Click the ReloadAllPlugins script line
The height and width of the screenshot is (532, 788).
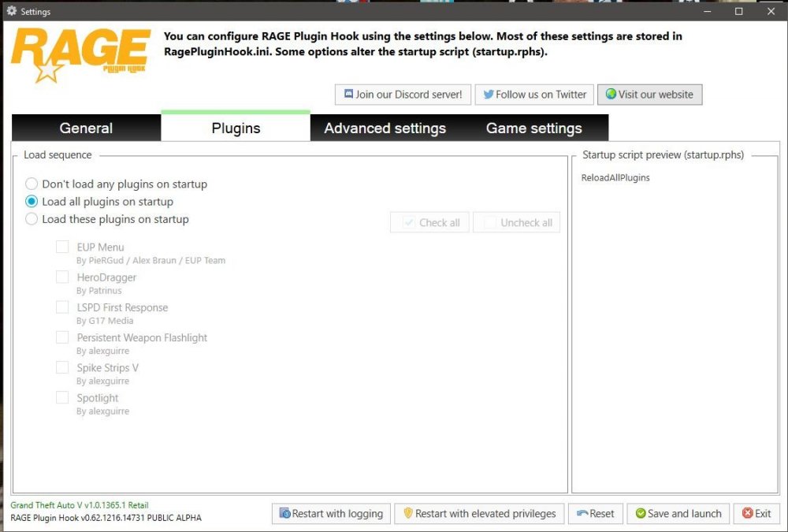coord(615,177)
